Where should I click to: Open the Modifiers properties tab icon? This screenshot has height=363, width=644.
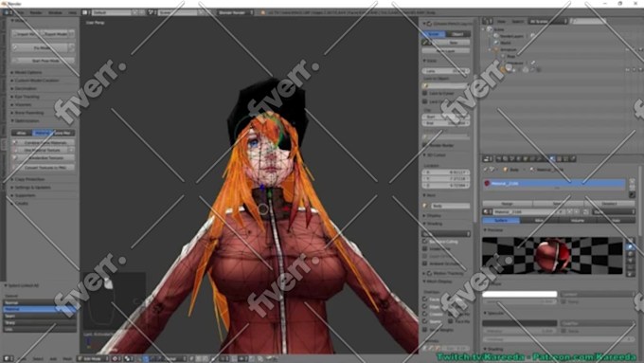point(538,158)
